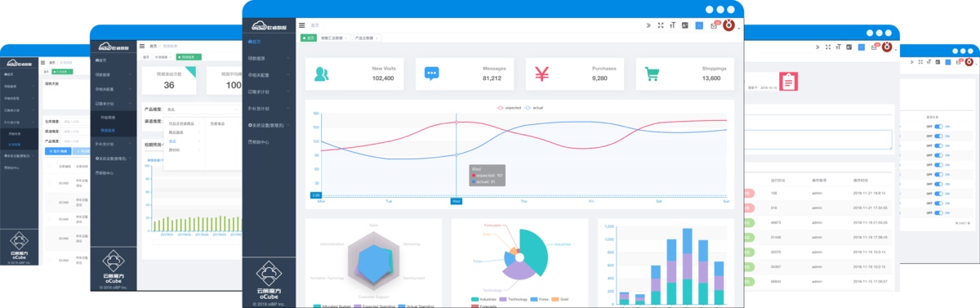The width and height of the screenshot is (980, 308).
Task: Click the hamburger menu icon in front window
Action: tap(302, 26)
